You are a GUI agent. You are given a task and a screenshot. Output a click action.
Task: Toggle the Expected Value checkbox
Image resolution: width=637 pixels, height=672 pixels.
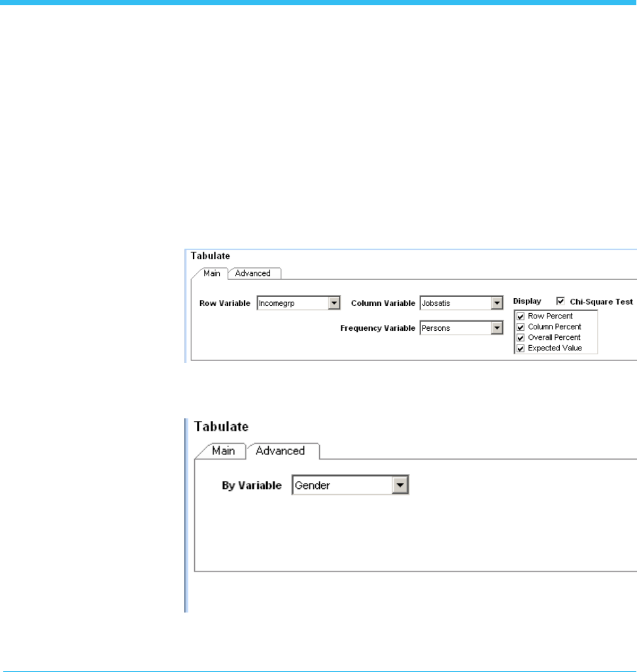(521, 348)
